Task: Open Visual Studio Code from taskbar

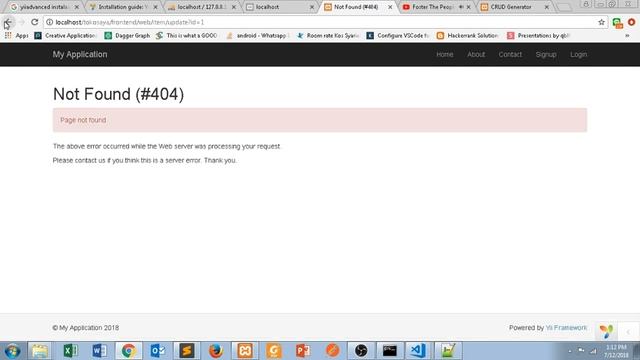Action: click(x=418, y=351)
